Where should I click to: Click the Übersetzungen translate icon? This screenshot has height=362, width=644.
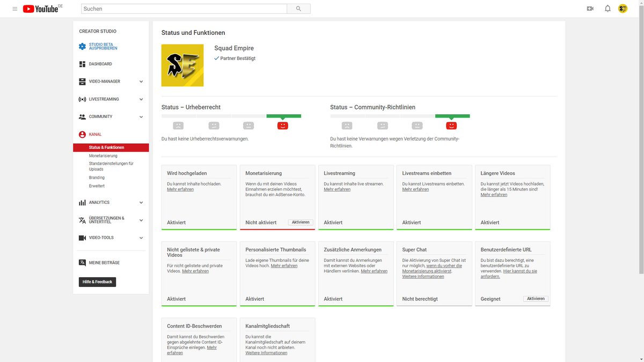click(x=82, y=220)
